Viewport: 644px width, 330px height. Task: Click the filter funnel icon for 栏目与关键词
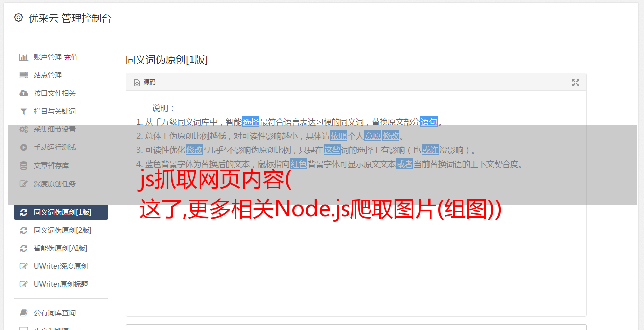click(23, 111)
